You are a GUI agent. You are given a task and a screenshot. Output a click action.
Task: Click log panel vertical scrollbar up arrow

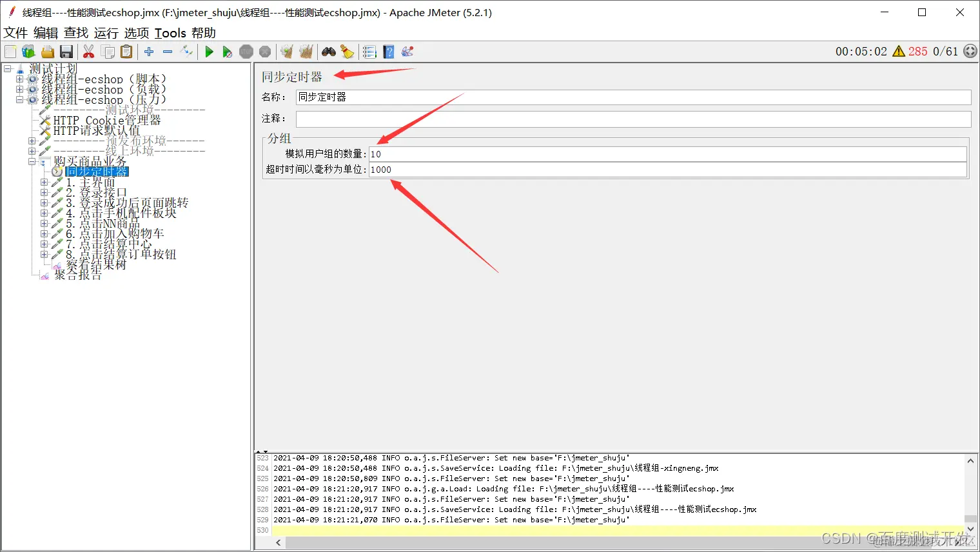(970, 460)
